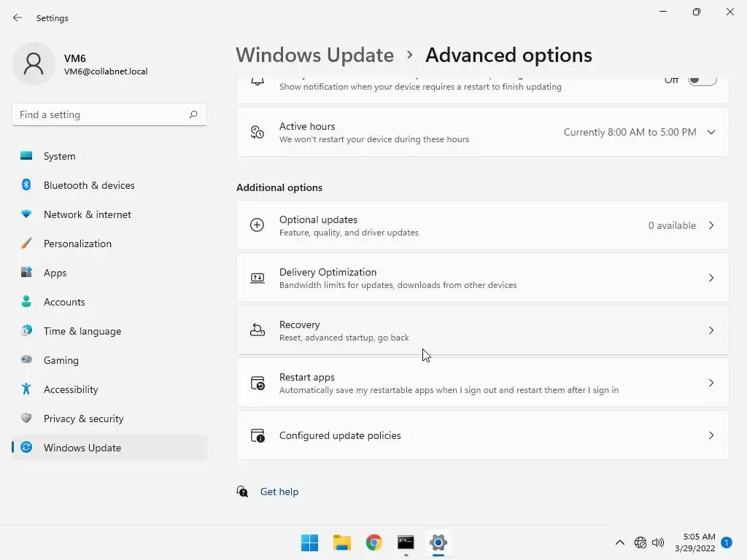Click the Time & language globe icon

click(x=26, y=330)
